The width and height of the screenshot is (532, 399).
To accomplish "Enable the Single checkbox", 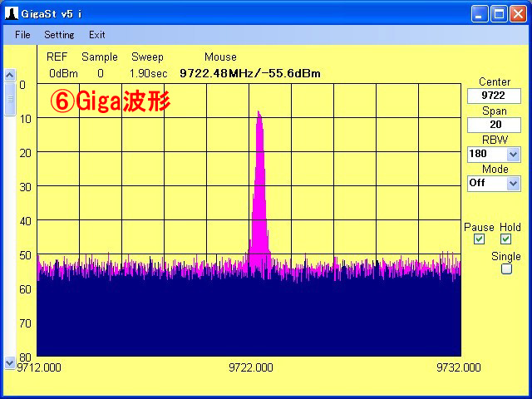I will pos(506,269).
